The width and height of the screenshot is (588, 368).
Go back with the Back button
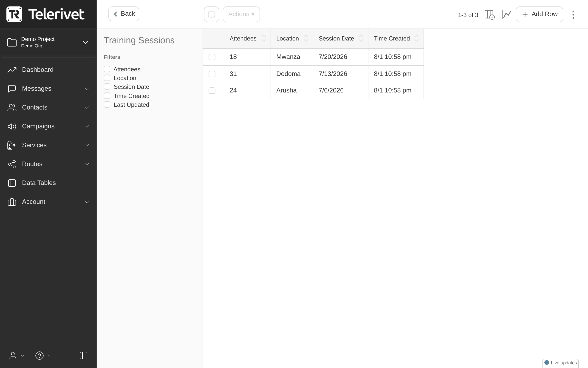[124, 14]
